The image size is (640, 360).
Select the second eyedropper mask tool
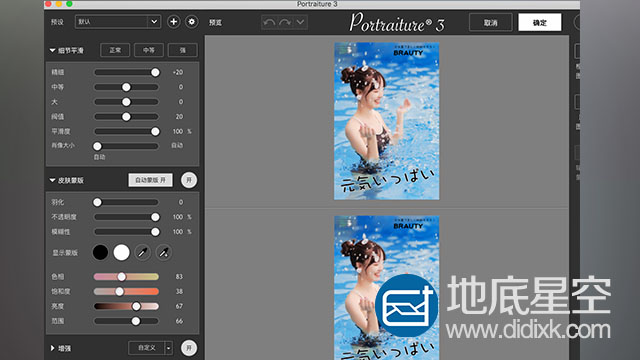pyautogui.click(x=164, y=253)
